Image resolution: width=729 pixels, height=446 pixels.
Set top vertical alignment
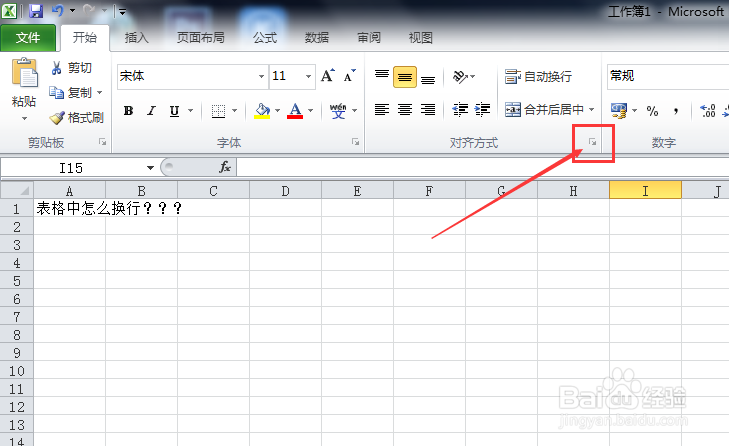pyautogui.click(x=382, y=76)
